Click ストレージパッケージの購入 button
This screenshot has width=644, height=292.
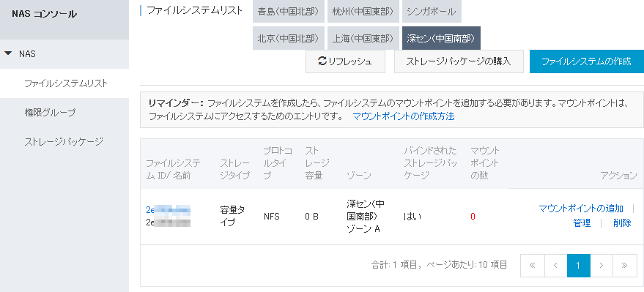[x=459, y=61]
